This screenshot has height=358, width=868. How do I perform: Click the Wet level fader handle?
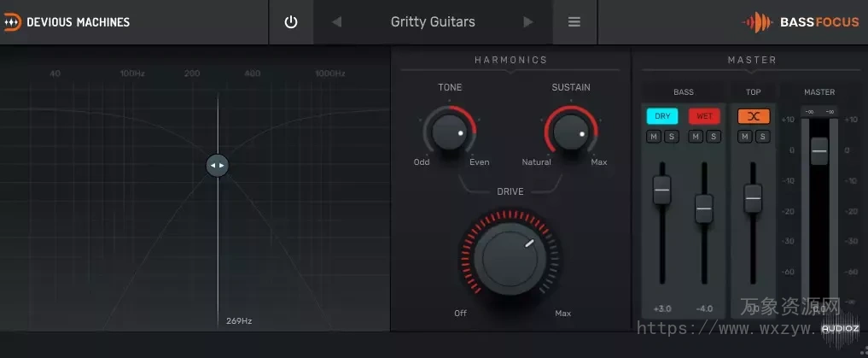(x=704, y=209)
